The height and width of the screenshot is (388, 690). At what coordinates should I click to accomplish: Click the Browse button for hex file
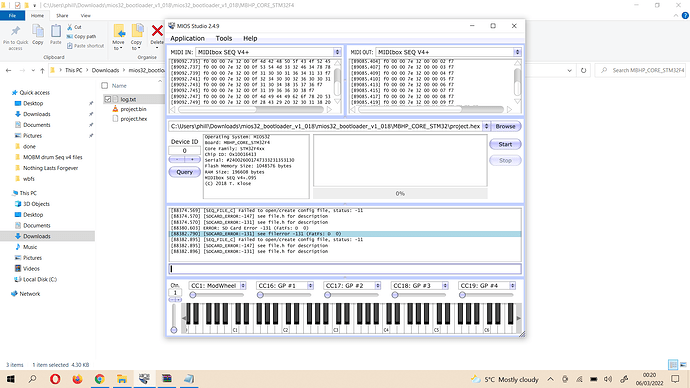click(x=505, y=126)
